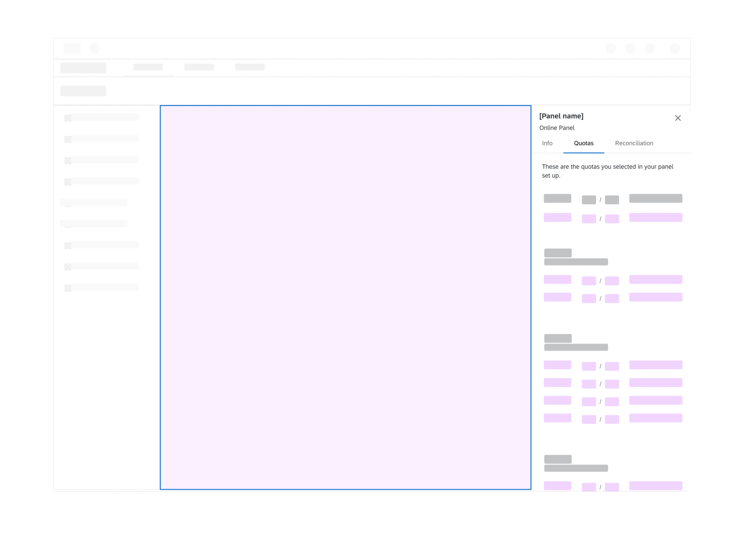Click the small circle beside the top-left logo
The width and height of the screenshot is (744, 560).
click(95, 48)
